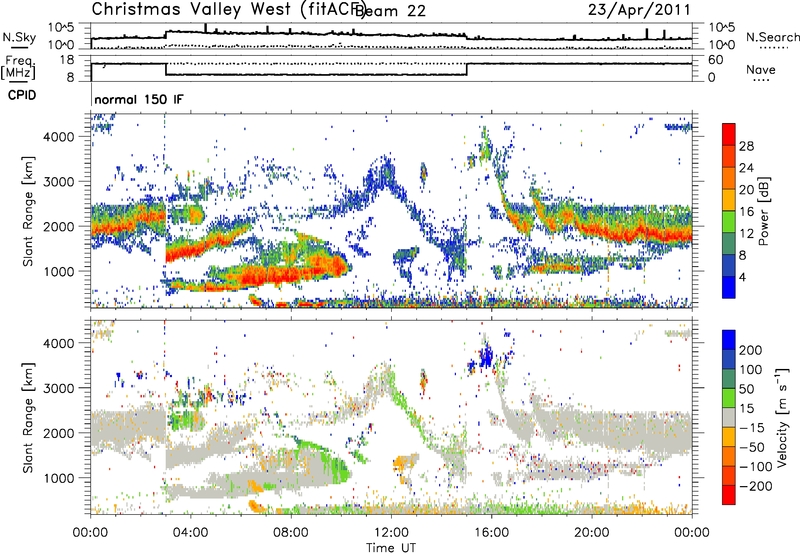Click the '20' tick on the Power scale

(746, 190)
